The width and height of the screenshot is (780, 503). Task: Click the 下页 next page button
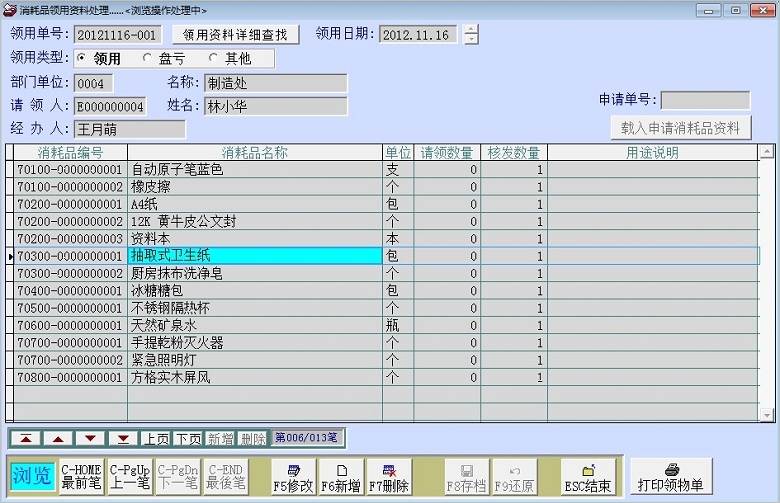tap(188, 438)
